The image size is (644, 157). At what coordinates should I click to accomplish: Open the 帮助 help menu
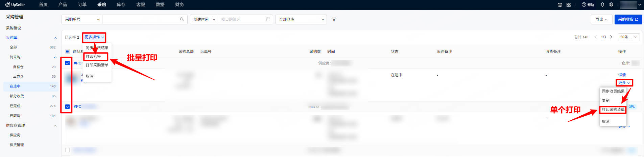pos(588,5)
